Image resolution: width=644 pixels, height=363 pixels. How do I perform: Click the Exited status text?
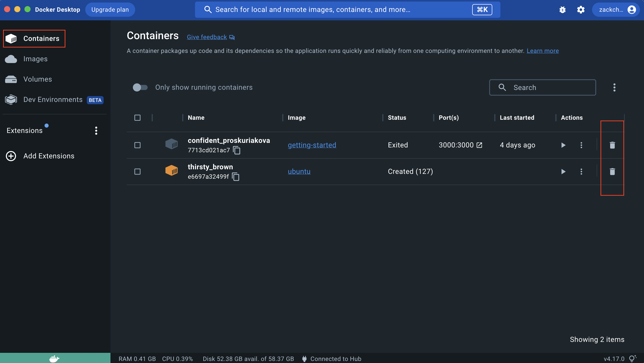[398, 145]
